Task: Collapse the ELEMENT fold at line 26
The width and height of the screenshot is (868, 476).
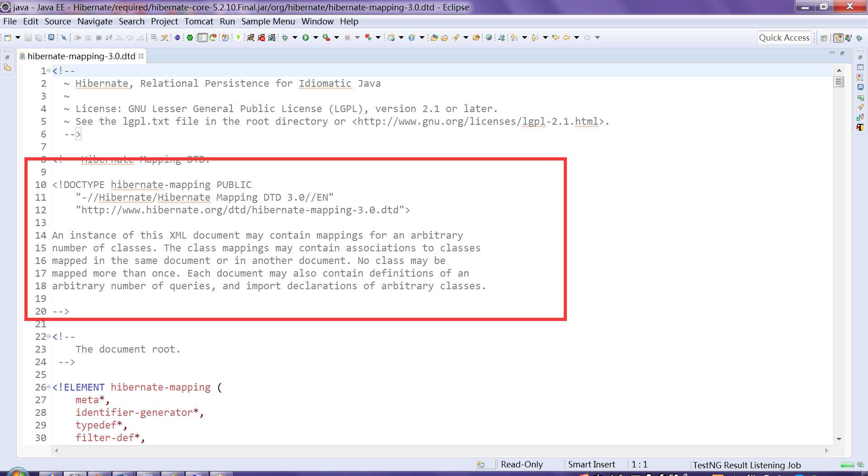Action: pyautogui.click(x=49, y=387)
